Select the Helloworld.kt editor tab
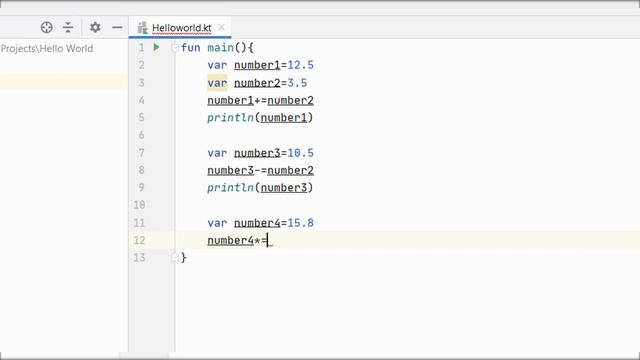640x360 pixels. [180, 28]
